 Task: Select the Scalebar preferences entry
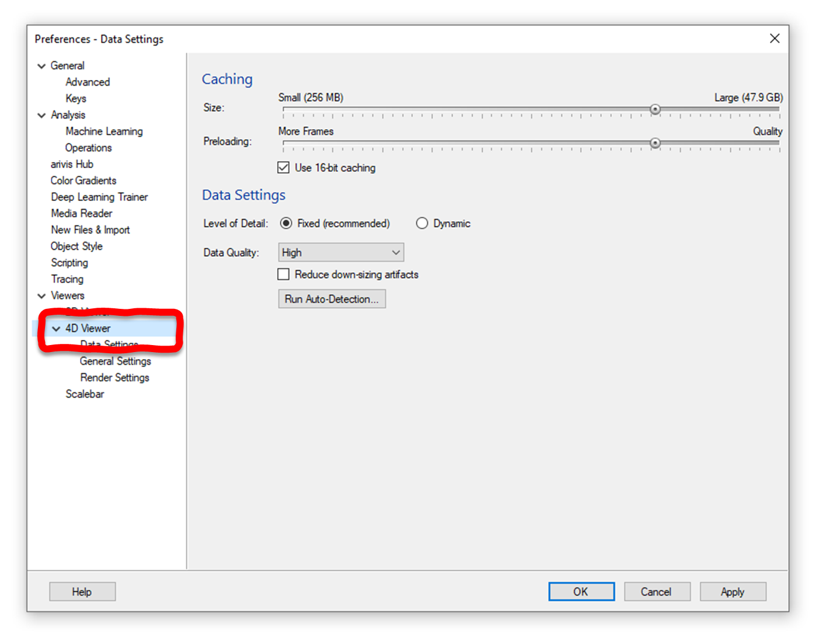[85, 394]
